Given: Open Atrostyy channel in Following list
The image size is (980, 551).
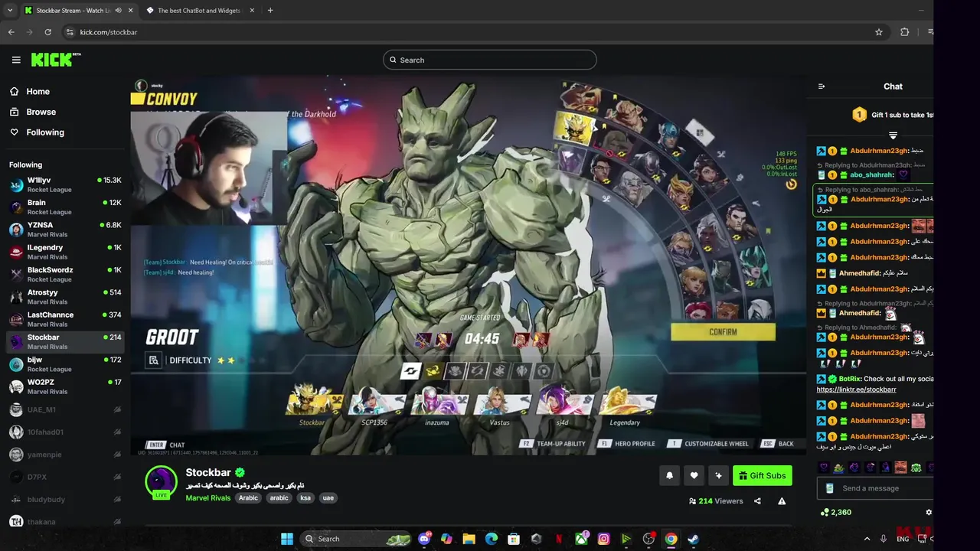Looking at the screenshot, I should (x=65, y=297).
